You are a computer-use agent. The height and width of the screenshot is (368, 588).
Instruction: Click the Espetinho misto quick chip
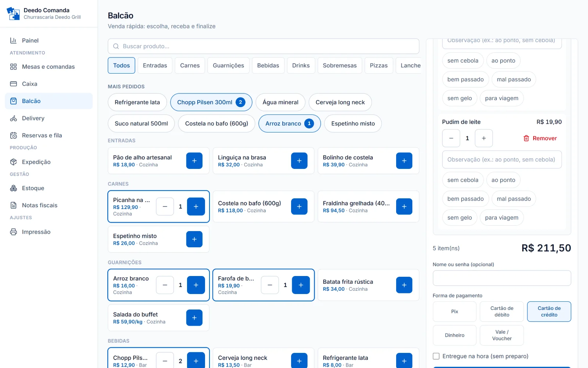(353, 124)
